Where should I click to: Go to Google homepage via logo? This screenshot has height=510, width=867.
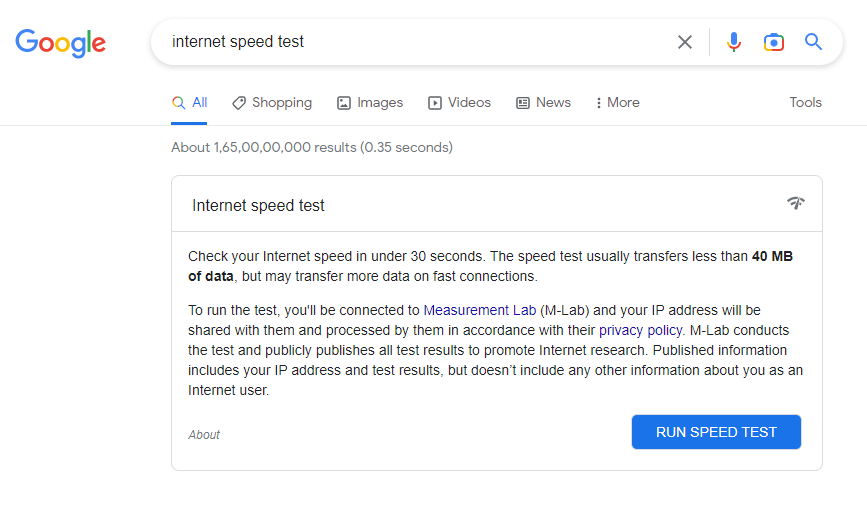click(60, 43)
